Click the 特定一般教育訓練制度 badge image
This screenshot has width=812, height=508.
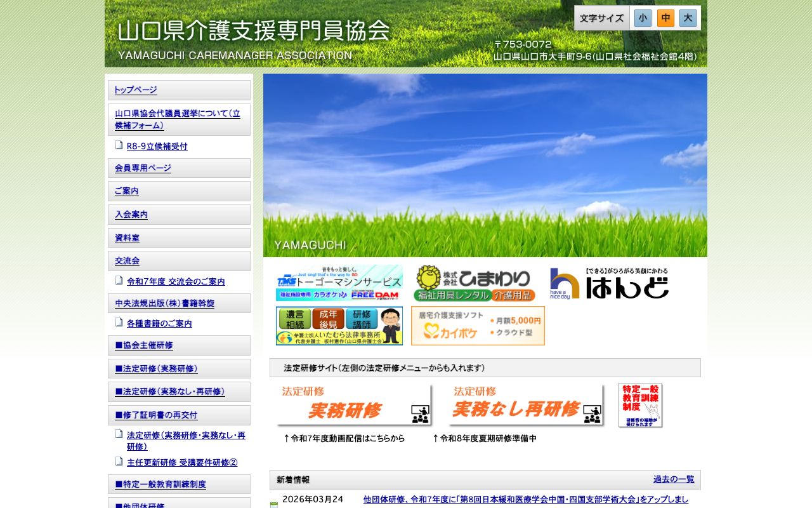click(x=639, y=405)
